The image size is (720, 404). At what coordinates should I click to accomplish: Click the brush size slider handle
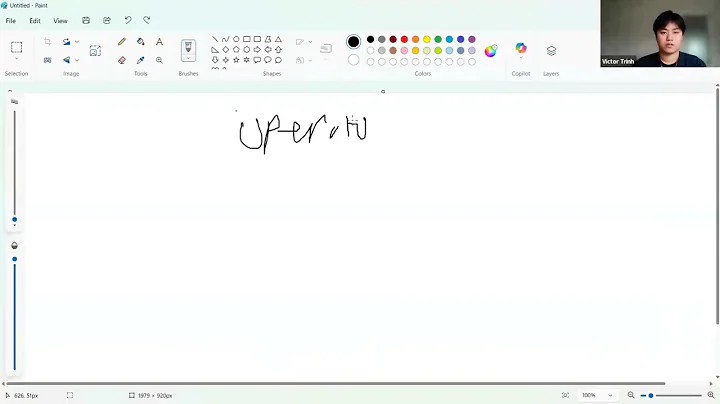point(15,220)
